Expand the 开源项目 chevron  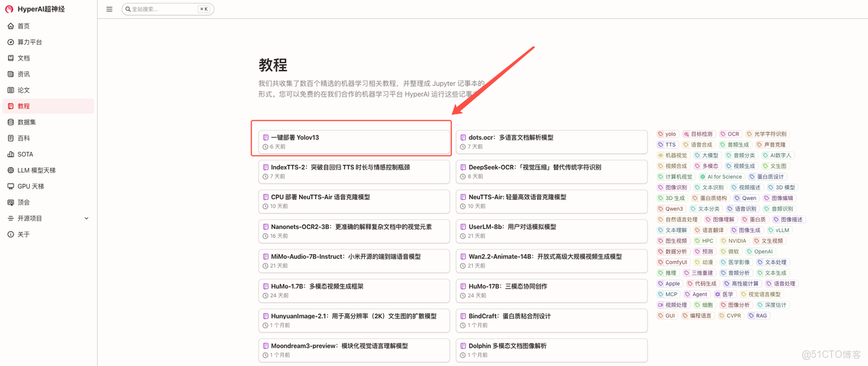point(86,218)
